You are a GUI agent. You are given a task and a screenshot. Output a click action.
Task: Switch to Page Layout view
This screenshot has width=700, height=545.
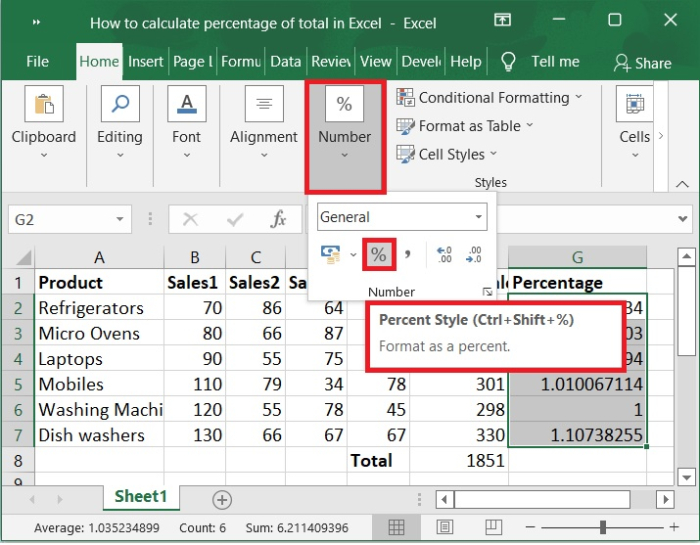point(445,527)
